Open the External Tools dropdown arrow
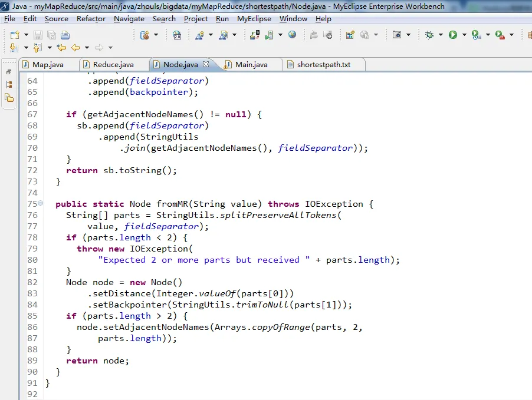532x400 pixels. (x=511, y=35)
